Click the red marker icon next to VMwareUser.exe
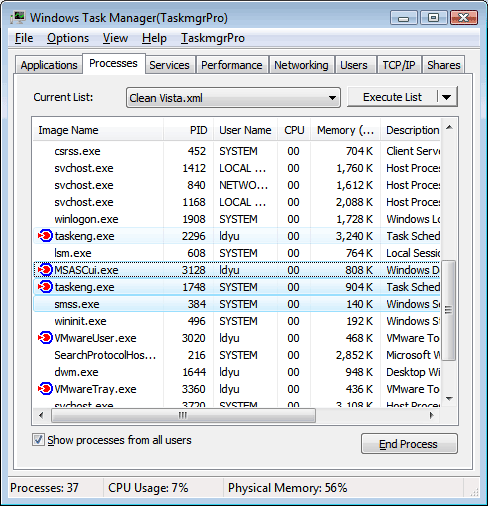The image size is (488, 506). pyautogui.click(x=45, y=338)
